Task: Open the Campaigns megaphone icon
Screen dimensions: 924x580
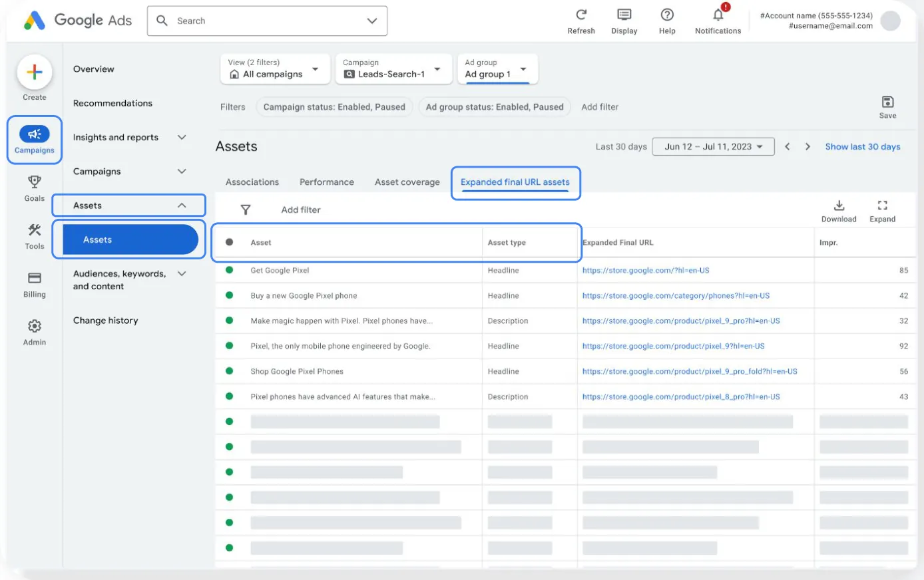Action: click(x=35, y=134)
